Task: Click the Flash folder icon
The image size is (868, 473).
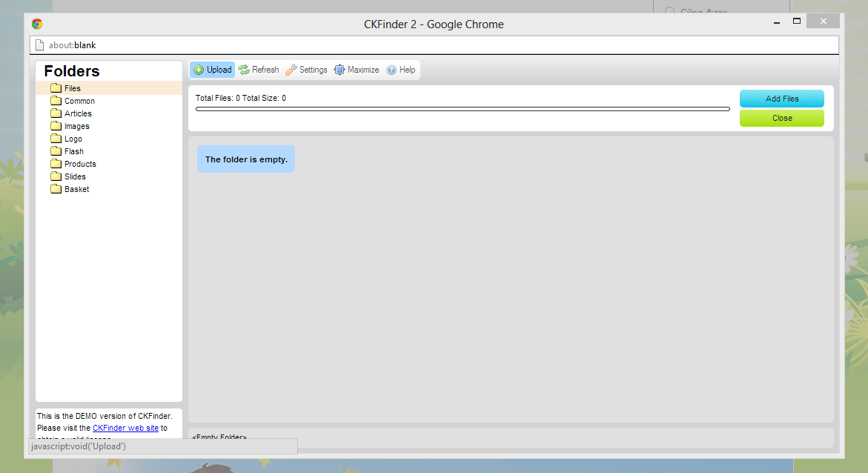Action: 56,151
